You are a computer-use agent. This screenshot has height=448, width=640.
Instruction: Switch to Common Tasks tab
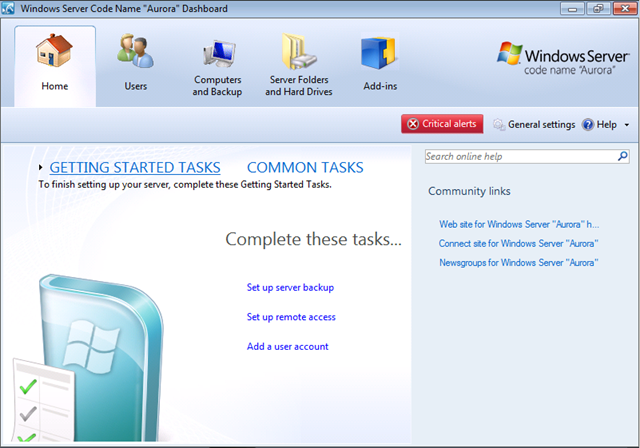(305, 168)
